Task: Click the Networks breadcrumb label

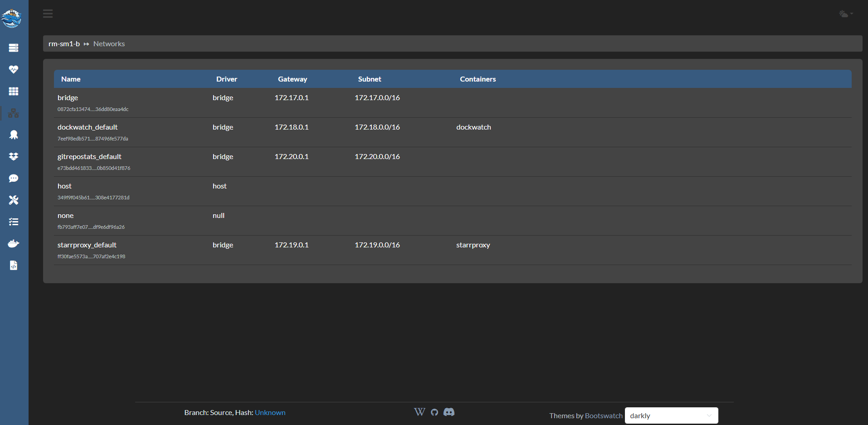Action: tap(109, 43)
